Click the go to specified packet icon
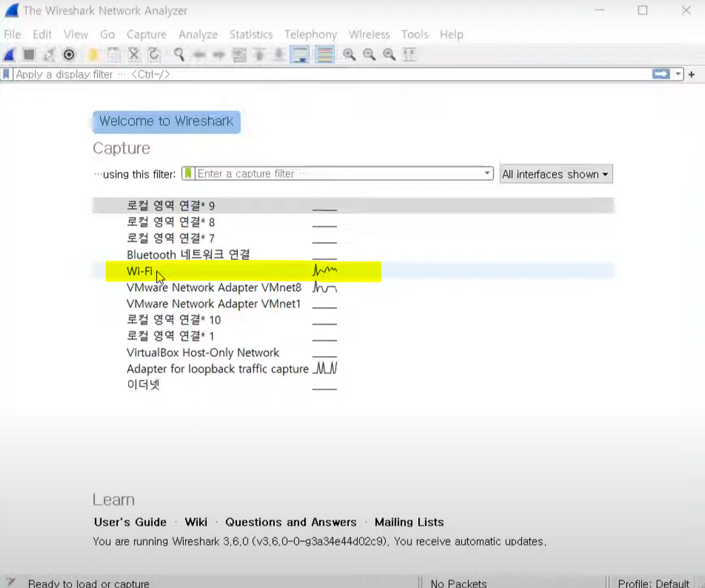Screen dimensions: 705x588 point(239,55)
